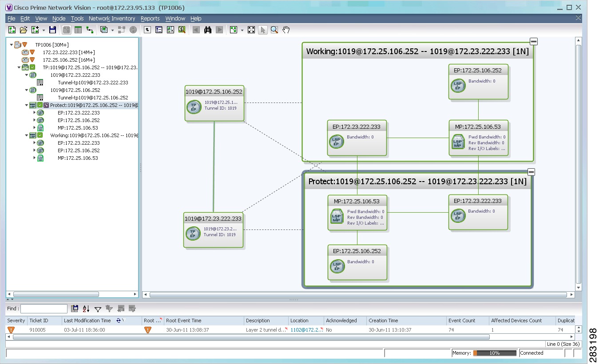Click the LSP MP icon in Protect MP:172.25.106.53
This screenshot has height=364, width=599.
[x=337, y=217]
